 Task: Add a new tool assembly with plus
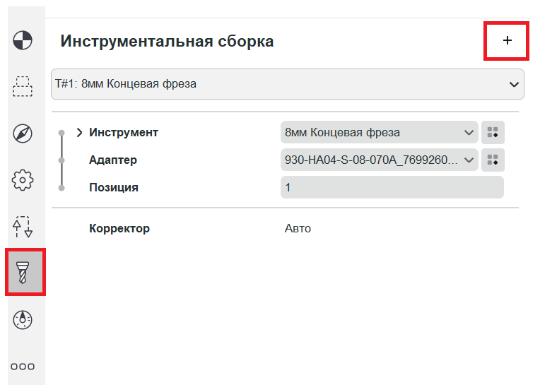(507, 40)
